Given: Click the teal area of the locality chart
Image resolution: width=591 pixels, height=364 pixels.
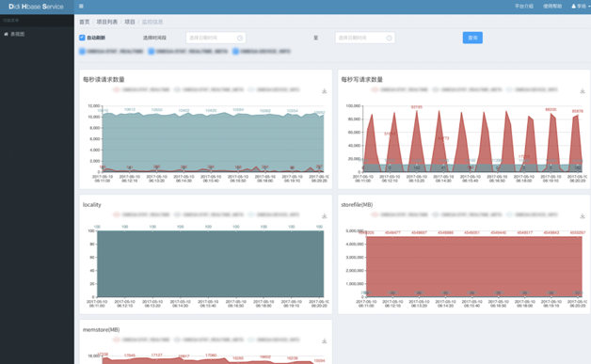Looking at the screenshot, I should pyautogui.click(x=210, y=263).
